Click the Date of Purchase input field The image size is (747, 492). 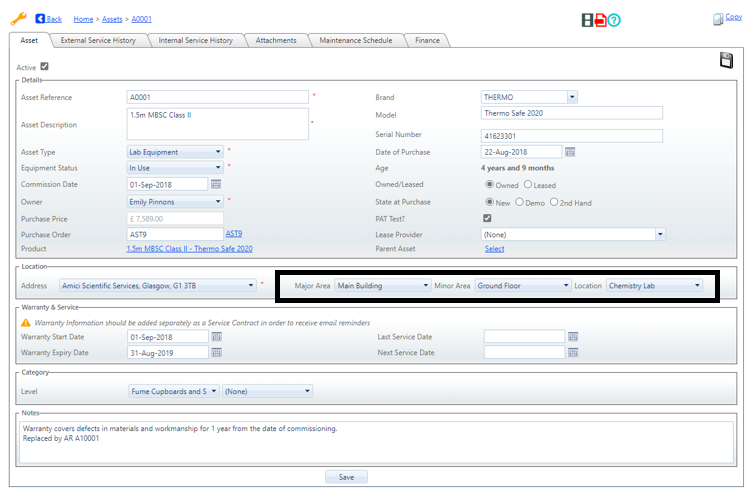point(522,152)
